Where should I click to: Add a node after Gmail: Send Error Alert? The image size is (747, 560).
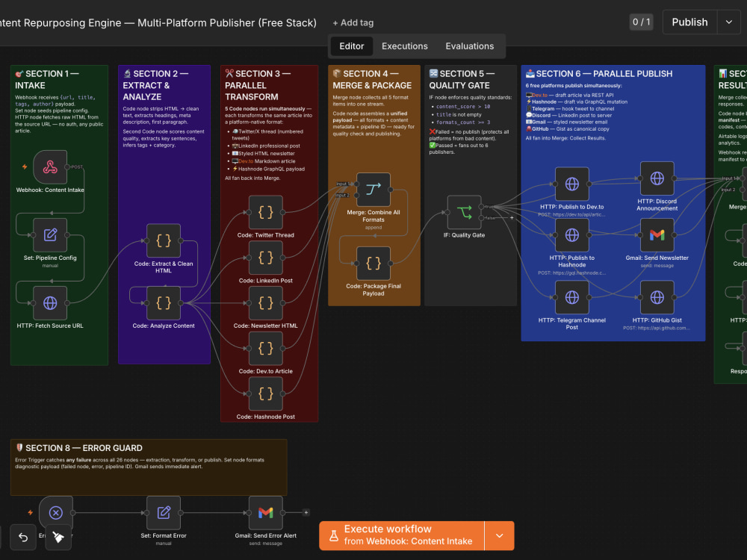point(306,513)
